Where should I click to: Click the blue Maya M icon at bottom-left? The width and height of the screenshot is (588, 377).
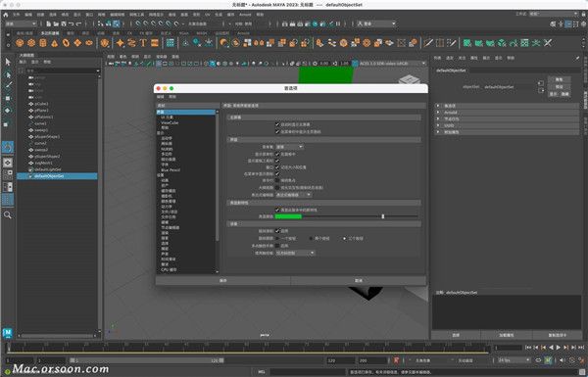[x=8, y=333]
